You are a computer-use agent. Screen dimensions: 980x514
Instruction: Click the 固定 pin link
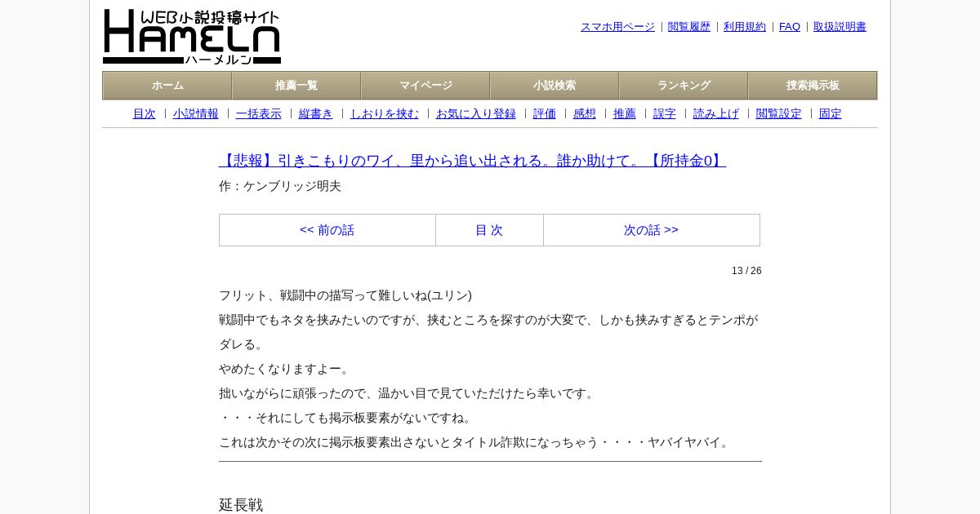point(831,114)
